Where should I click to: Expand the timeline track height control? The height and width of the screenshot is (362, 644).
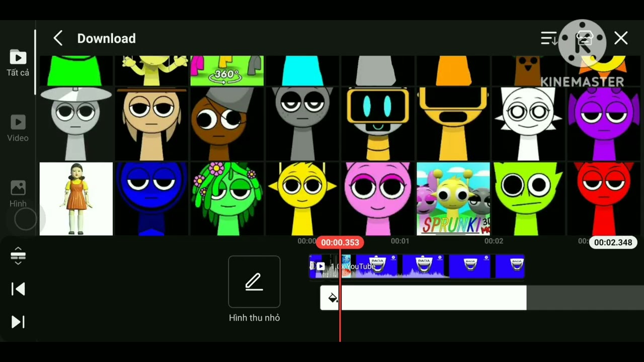(18, 256)
